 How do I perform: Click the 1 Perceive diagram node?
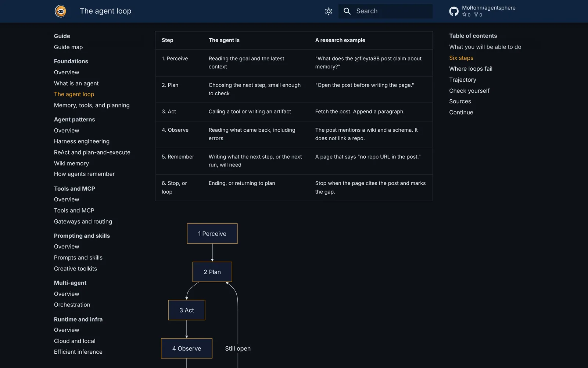click(x=212, y=234)
